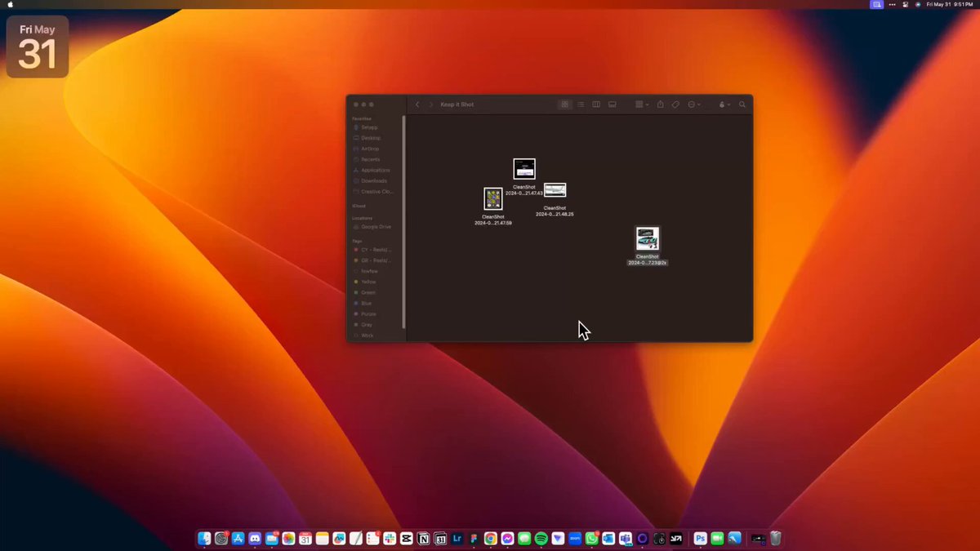
Task: Open the Finder group-by dropdown
Action: [x=642, y=104]
